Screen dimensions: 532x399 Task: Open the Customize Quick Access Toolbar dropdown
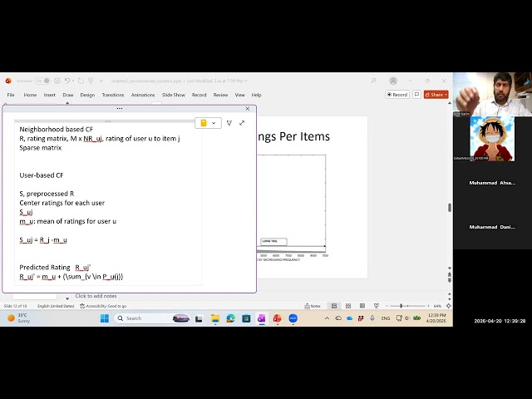tap(101, 81)
